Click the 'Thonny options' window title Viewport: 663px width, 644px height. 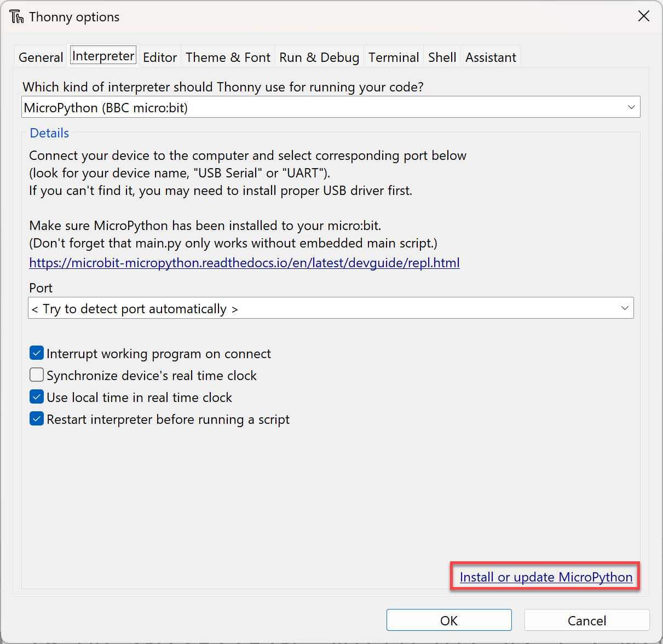[x=74, y=17]
